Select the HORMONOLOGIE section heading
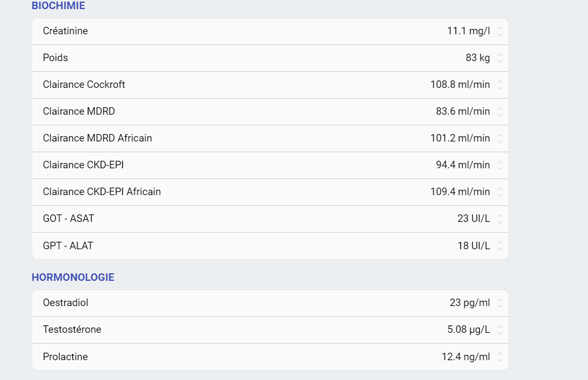 click(x=73, y=277)
